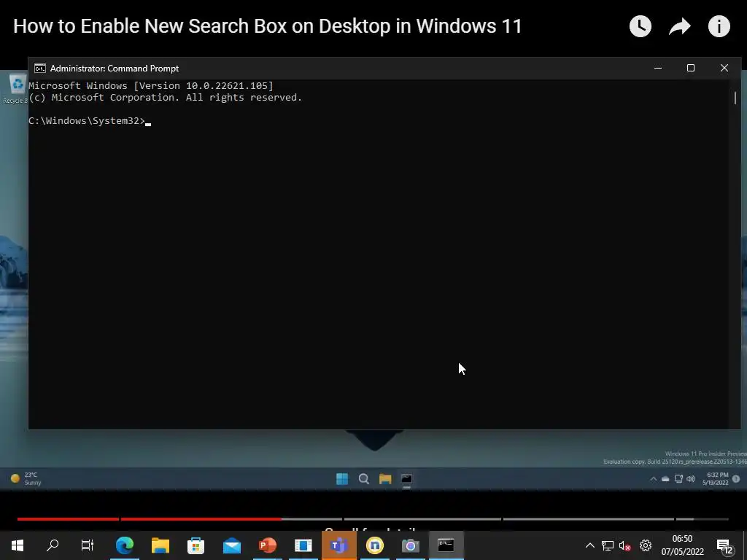Image resolution: width=747 pixels, height=560 pixels.
Task: Click the Command Prompt vertical scrollbar thumb
Action: 735,98
